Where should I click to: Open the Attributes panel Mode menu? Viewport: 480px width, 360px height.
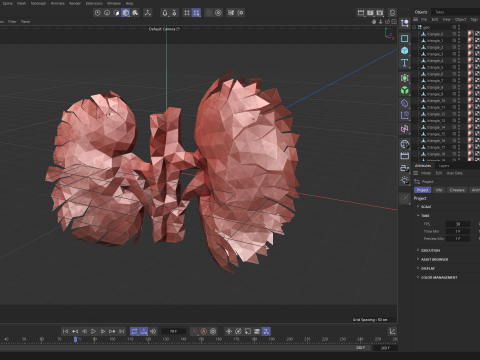(426, 173)
